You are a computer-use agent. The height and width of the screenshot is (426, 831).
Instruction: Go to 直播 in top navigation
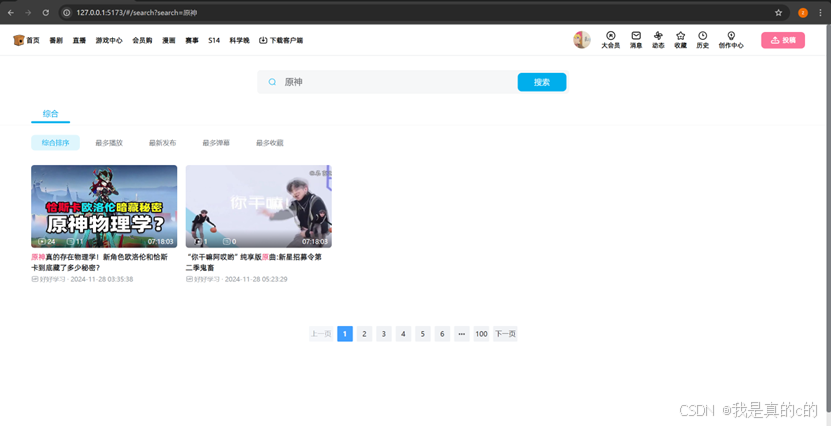pos(79,40)
